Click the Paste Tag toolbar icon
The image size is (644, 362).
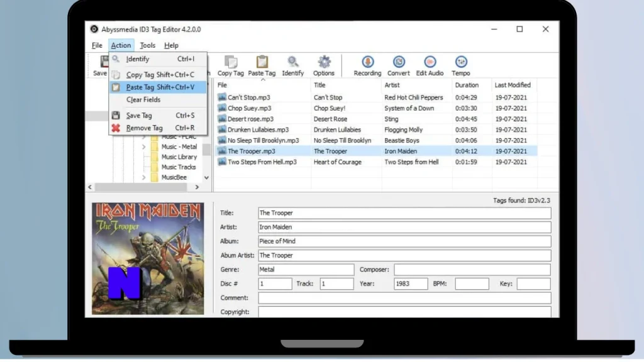[262, 62]
